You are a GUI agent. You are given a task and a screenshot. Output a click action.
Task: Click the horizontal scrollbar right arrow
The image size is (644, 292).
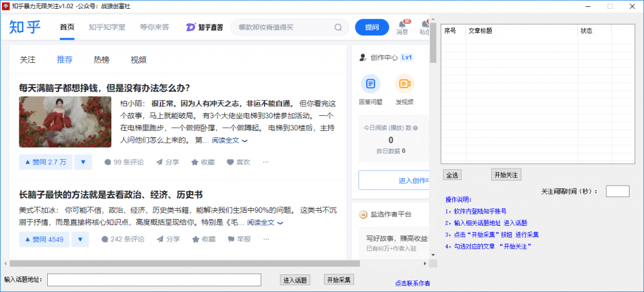(425, 263)
